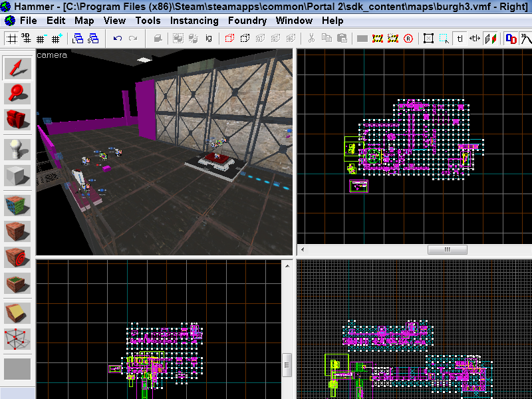Click the scroll-up arrow in bottom-left view

coord(287,267)
